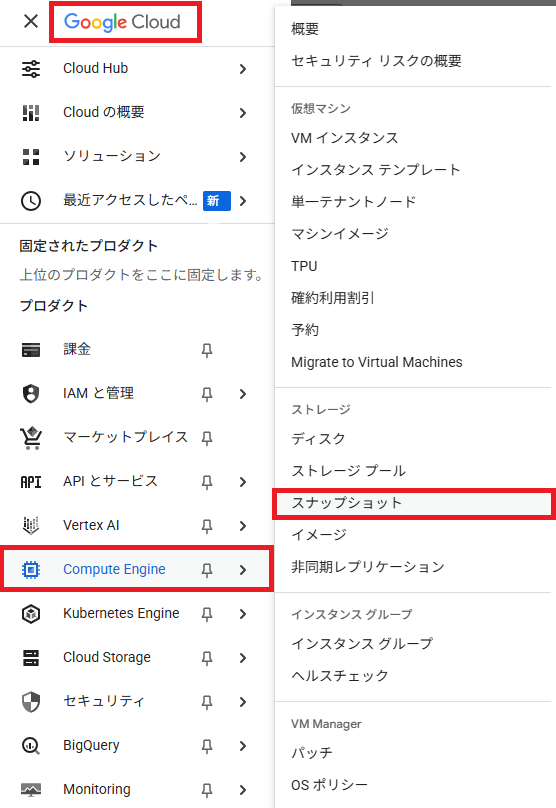Pin Vertex AI to fixed products
The width and height of the screenshot is (556, 808).
(207, 526)
